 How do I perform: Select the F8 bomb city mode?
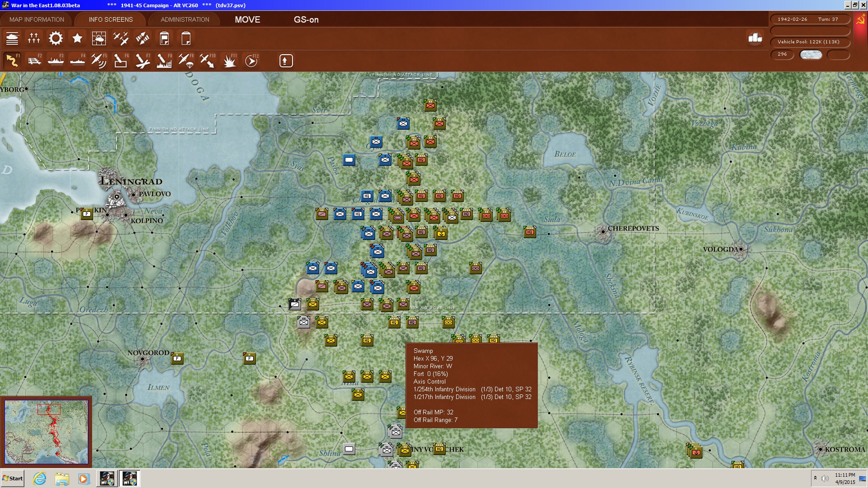pyautogui.click(x=164, y=61)
